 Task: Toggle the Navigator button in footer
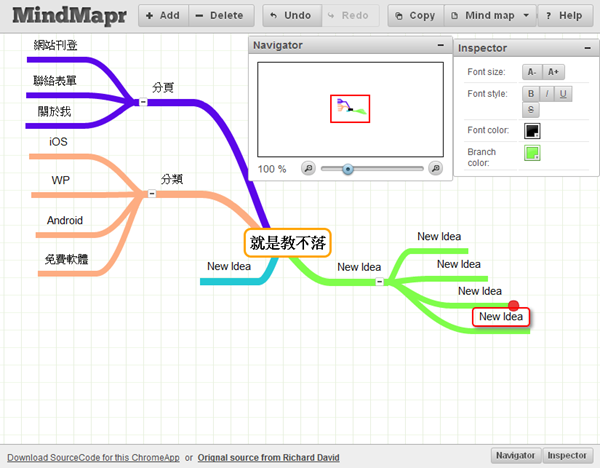(516, 455)
